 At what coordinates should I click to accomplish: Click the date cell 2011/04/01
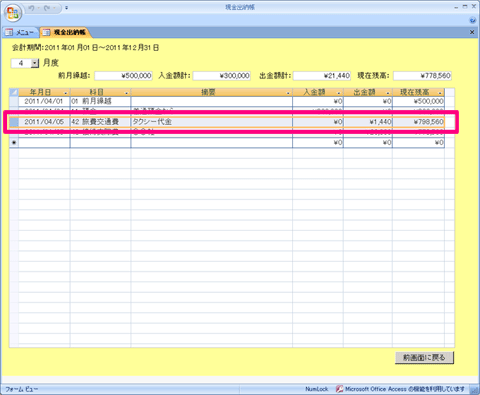click(44, 101)
